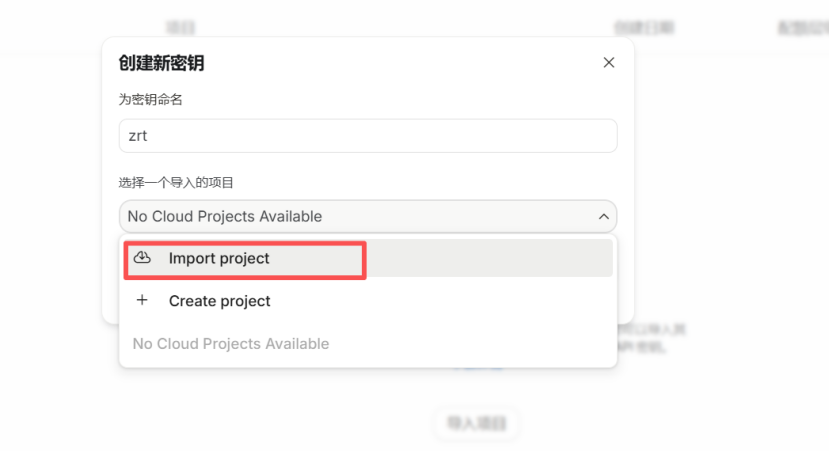This screenshot has width=830, height=452.
Task: Click the greyed-out No Cloud Projects Available entry
Action: click(x=231, y=343)
